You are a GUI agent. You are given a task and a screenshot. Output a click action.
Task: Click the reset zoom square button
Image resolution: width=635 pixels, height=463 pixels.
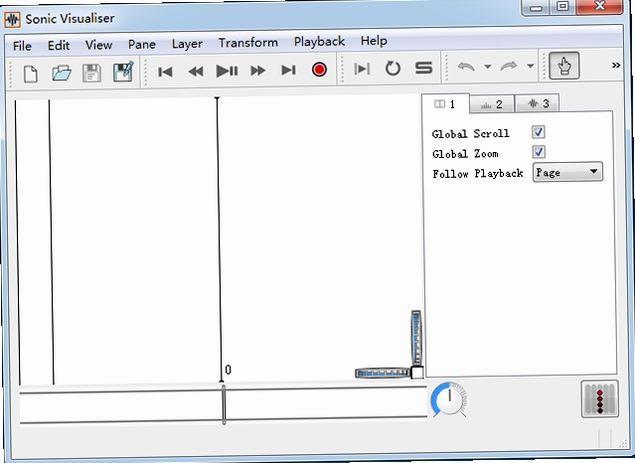coord(417,372)
